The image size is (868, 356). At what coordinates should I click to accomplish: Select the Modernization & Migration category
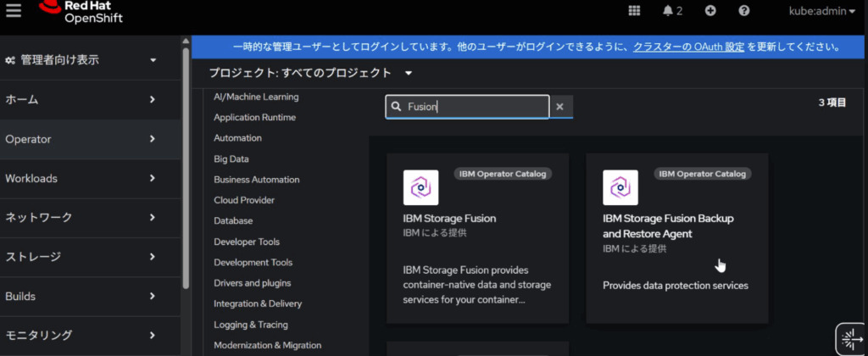pos(267,346)
